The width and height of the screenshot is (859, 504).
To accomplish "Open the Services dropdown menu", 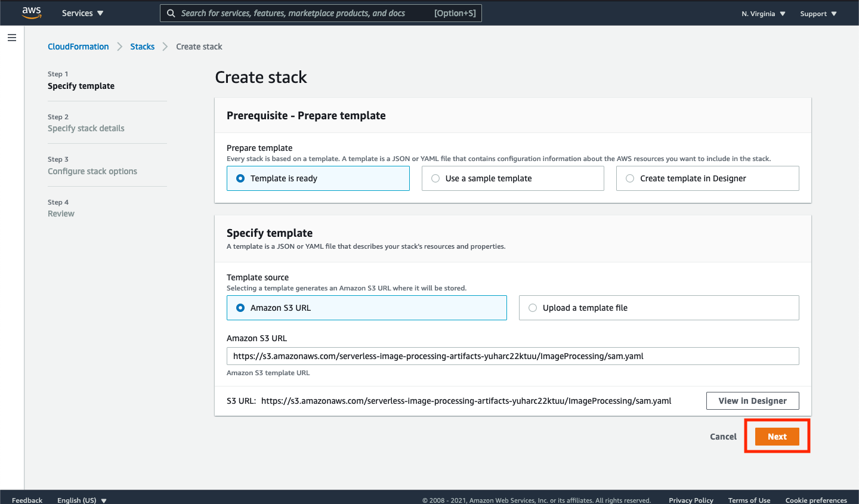I will (x=82, y=13).
